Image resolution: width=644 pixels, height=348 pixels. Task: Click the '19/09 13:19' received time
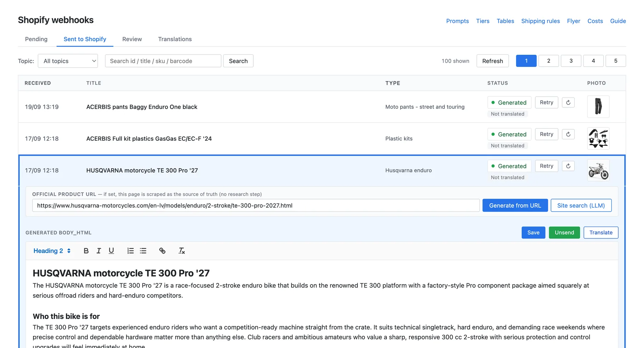tap(42, 107)
